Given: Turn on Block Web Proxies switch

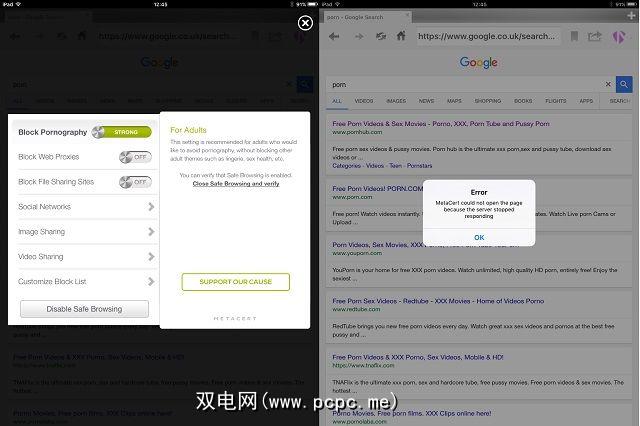Looking at the screenshot, I should [135, 157].
